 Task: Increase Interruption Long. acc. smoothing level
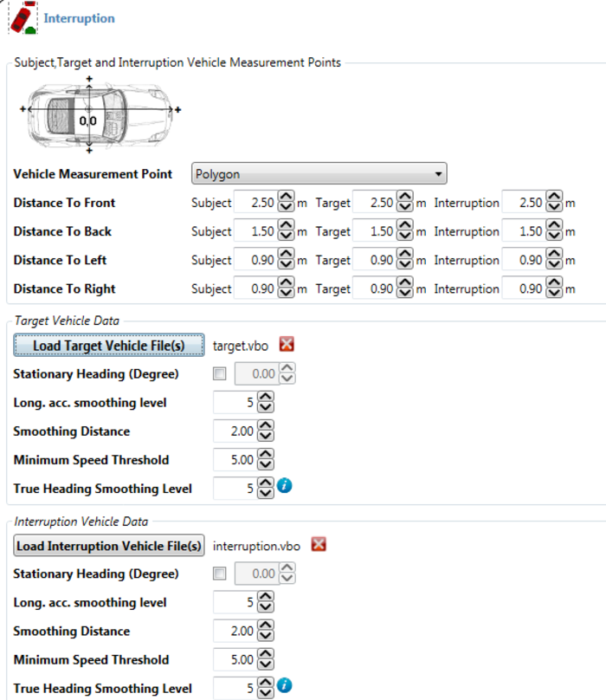[266, 596]
